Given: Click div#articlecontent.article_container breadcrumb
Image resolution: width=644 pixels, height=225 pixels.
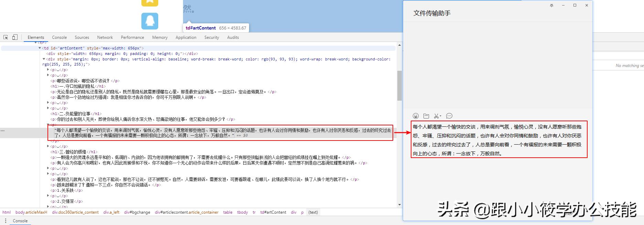Looking at the screenshot, I should pyautogui.click(x=187, y=212).
